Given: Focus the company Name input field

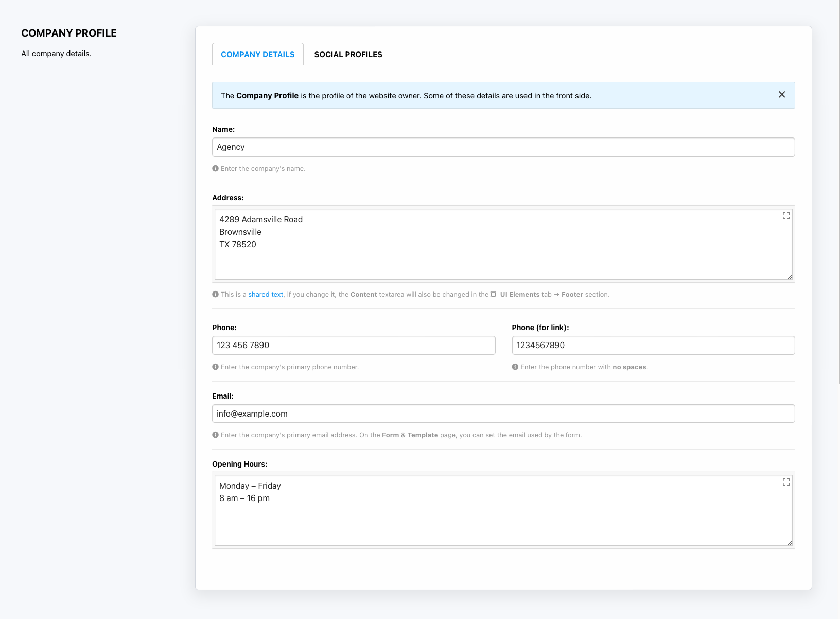Looking at the screenshot, I should point(503,147).
